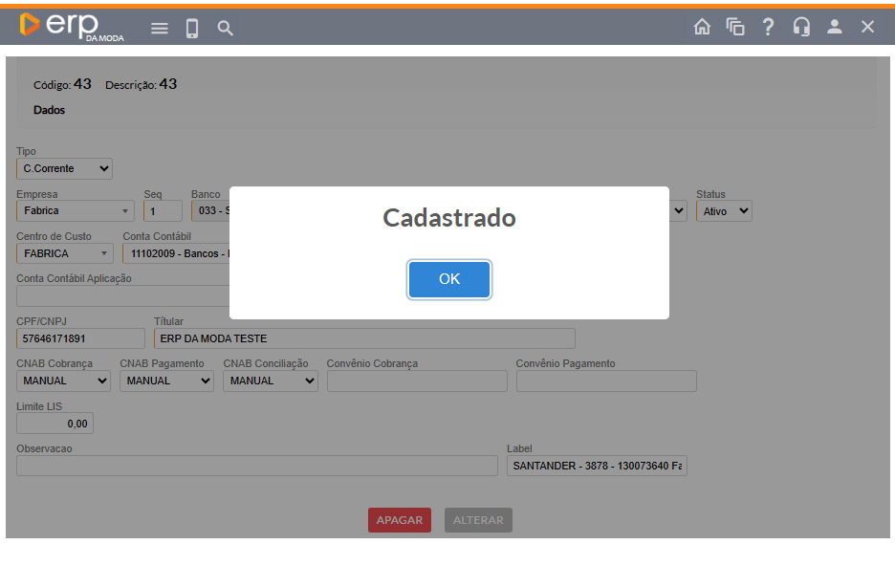895x588 pixels.
Task: Open CNAB Conciliação dropdown
Action: pos(271,381)
